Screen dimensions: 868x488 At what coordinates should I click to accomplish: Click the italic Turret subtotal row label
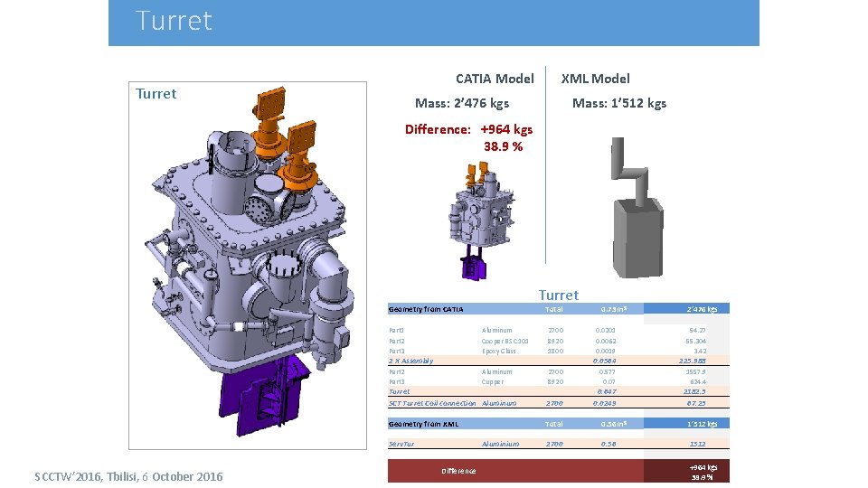[399, 391]
